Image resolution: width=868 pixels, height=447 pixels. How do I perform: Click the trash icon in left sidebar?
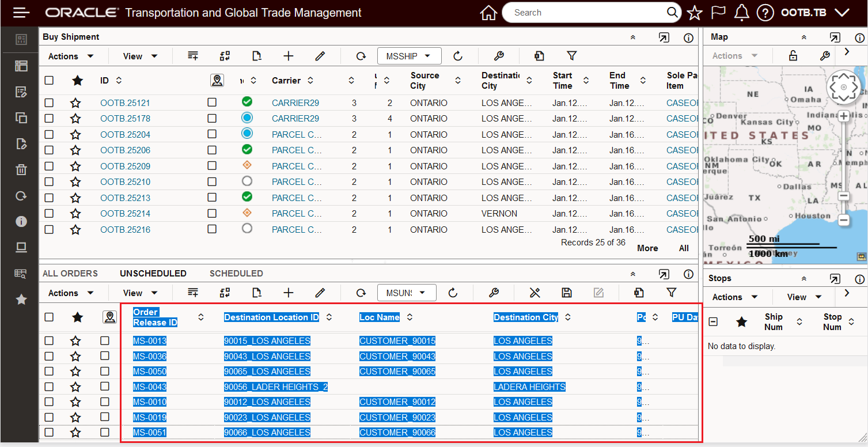pos(21,169)
